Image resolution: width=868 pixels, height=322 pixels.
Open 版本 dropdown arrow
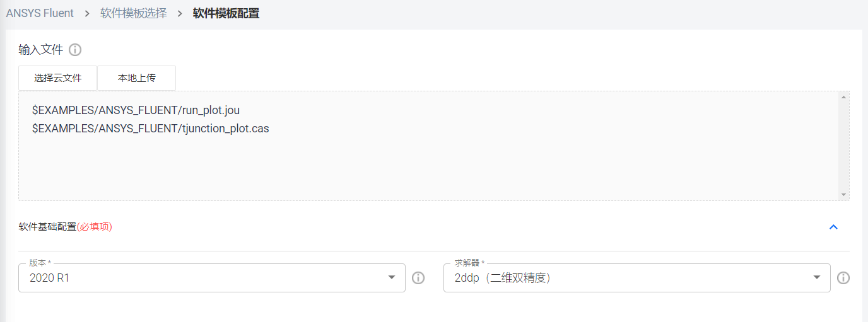[392, 277]
